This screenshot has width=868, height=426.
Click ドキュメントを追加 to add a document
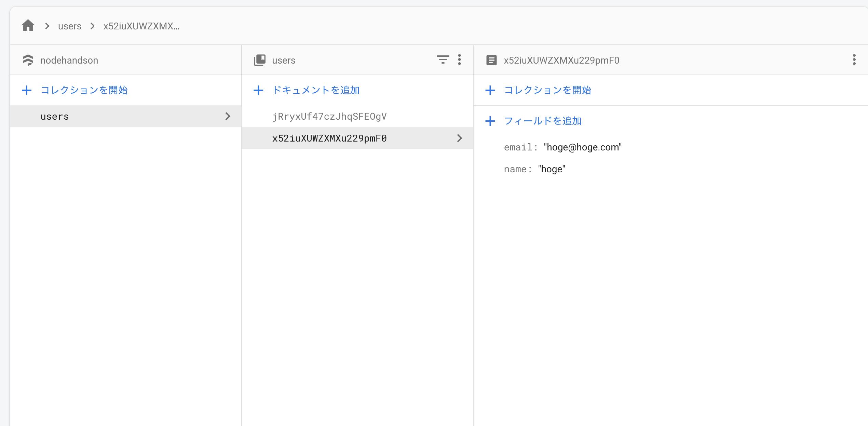click(x=315, y=90)
